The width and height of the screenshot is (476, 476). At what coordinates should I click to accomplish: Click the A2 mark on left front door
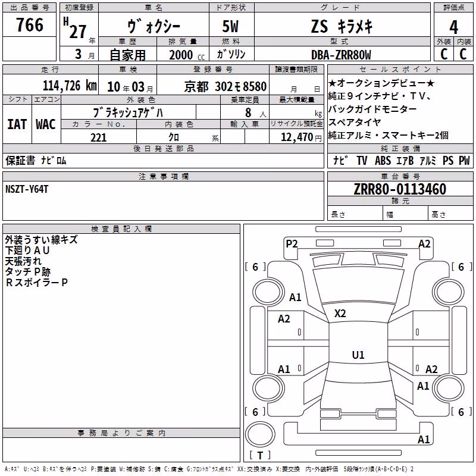point(284,319)
